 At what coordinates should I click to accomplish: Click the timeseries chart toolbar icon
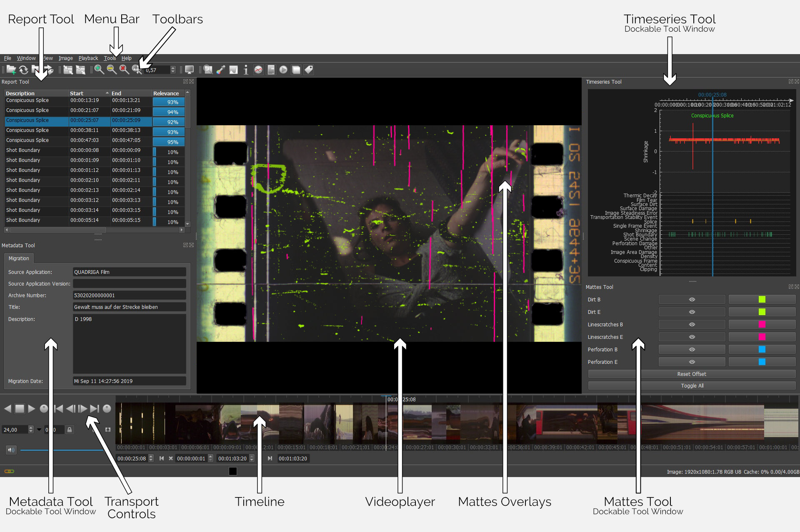click(258, 70)
